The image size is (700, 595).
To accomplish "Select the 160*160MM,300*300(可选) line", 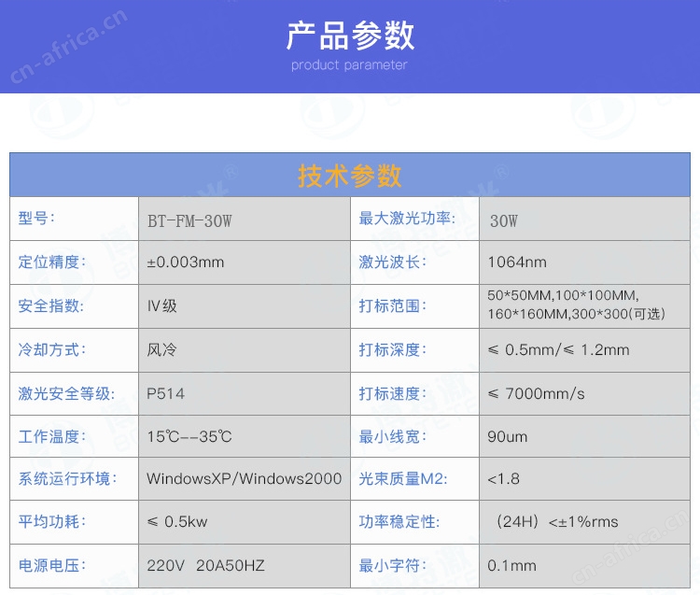I will [x=577, y=314].
